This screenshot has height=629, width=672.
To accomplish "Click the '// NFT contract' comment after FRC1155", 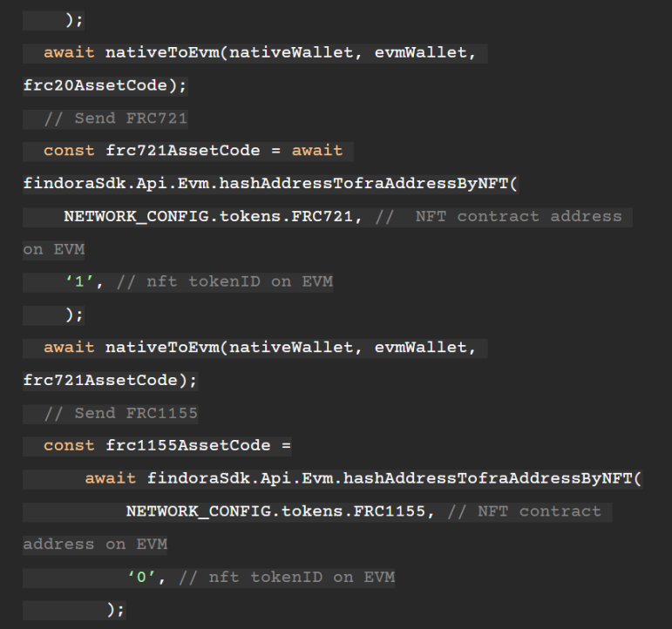I will (524, 511).
